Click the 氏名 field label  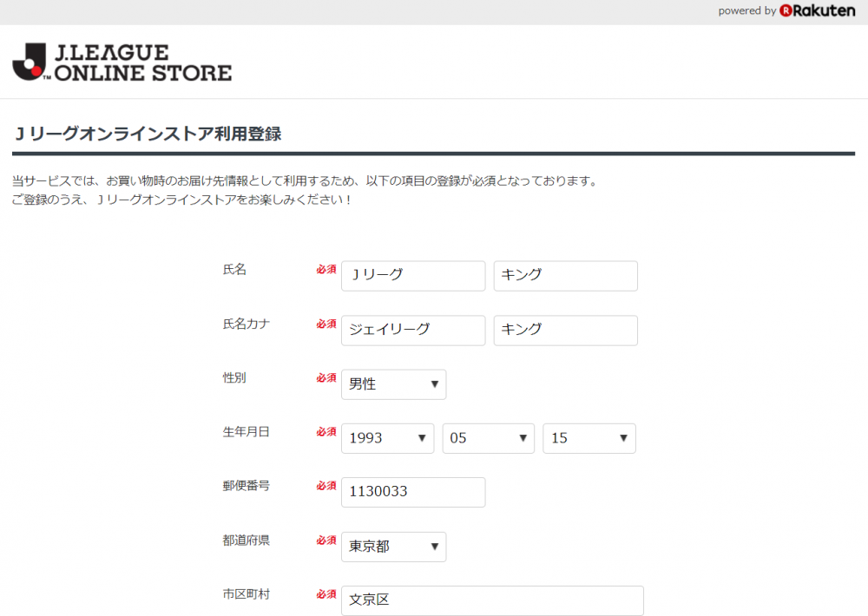coord(234,270)
